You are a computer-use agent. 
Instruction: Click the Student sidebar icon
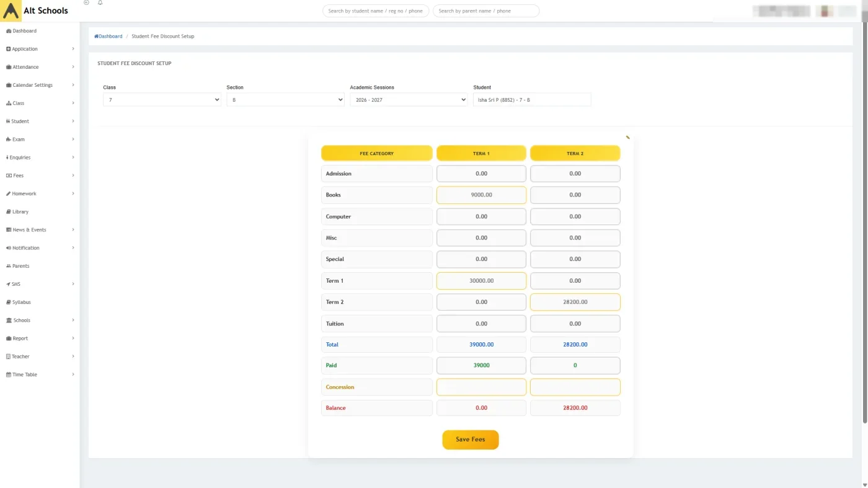point(8,122)
